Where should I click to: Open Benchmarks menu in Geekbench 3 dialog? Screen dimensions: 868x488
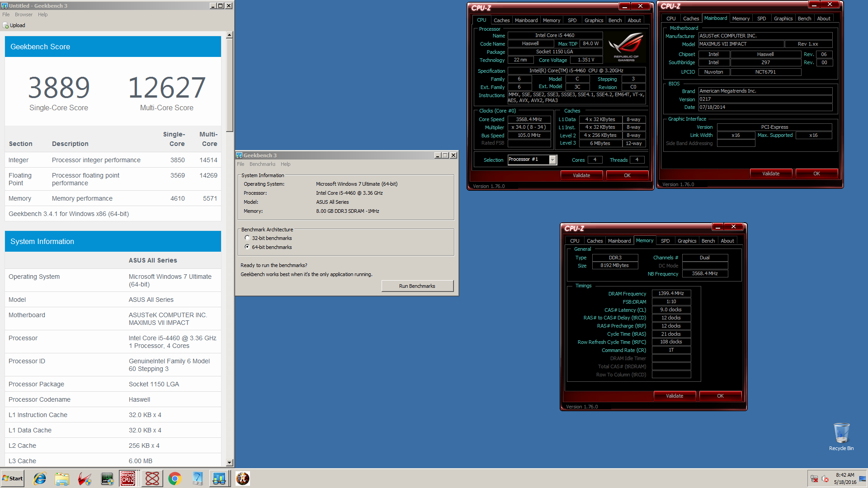pos(262,164)
